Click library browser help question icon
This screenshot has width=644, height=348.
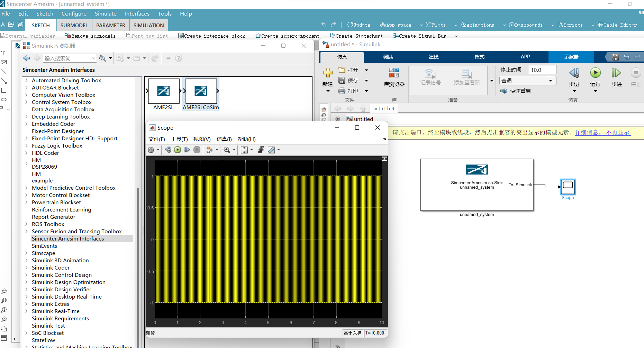point(179,58)
